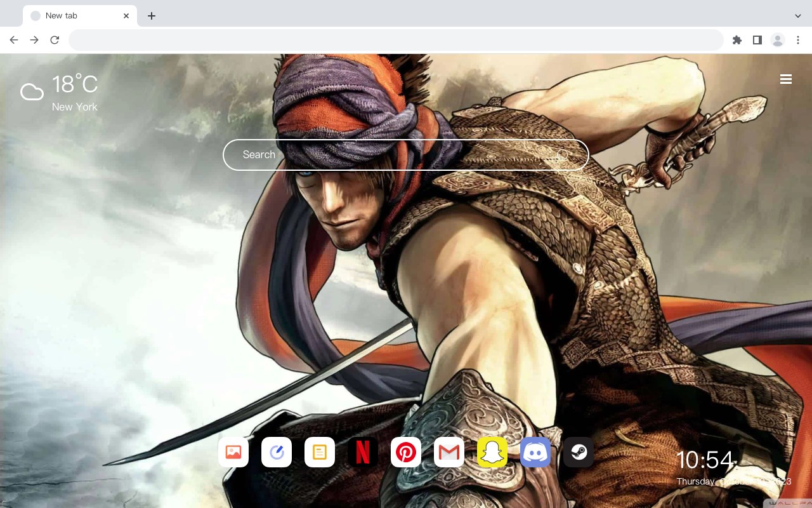Click into the Search input field

406,155
